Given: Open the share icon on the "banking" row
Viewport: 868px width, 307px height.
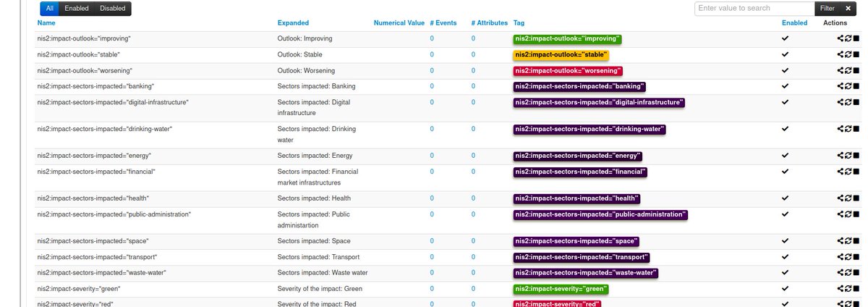Looking at the screenshot, I should point(841,86).
